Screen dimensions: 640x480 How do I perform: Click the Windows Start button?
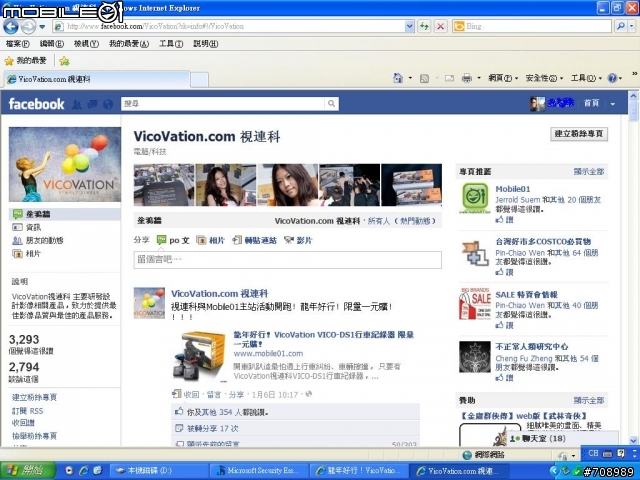click(27, 471)
